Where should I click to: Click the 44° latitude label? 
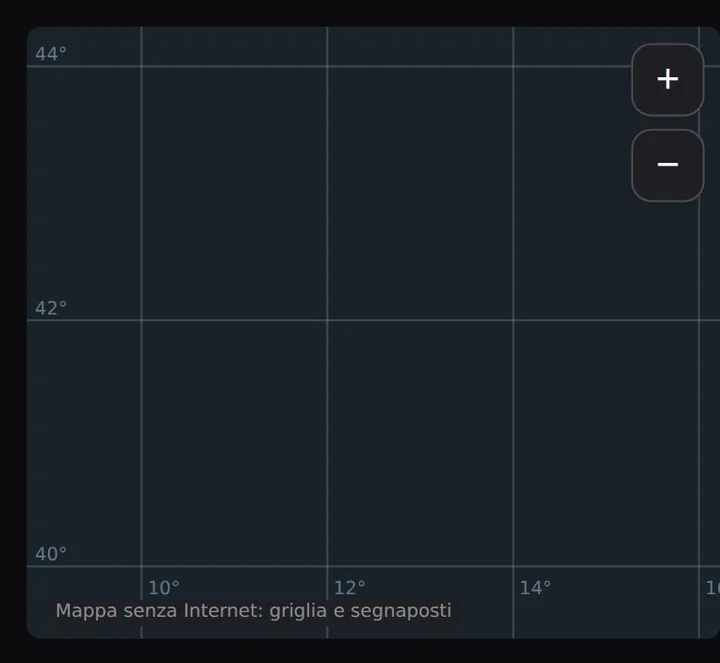51,54
